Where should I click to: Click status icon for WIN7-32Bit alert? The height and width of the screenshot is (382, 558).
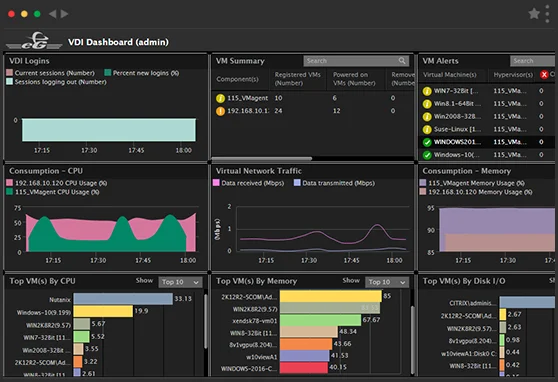tap(427, 91)
